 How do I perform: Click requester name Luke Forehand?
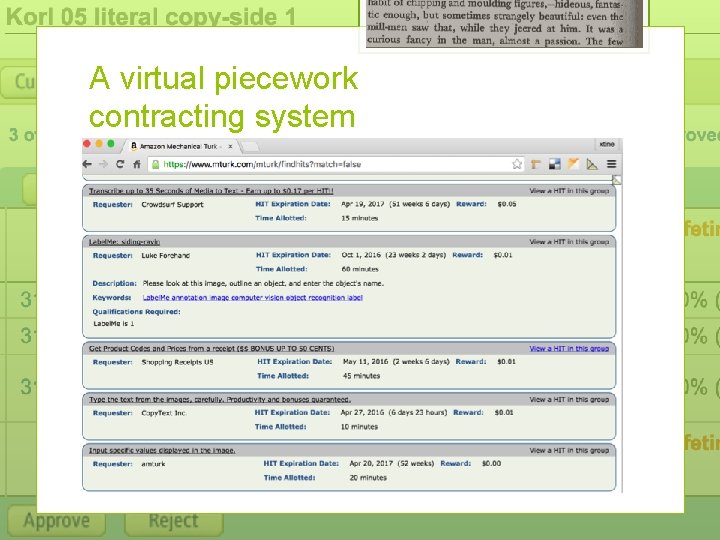pyautogui.click(x=165, y=256)
